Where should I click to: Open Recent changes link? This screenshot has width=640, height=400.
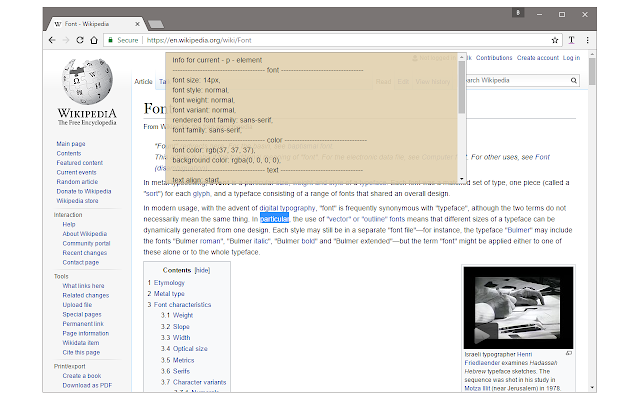pos(84,253)
